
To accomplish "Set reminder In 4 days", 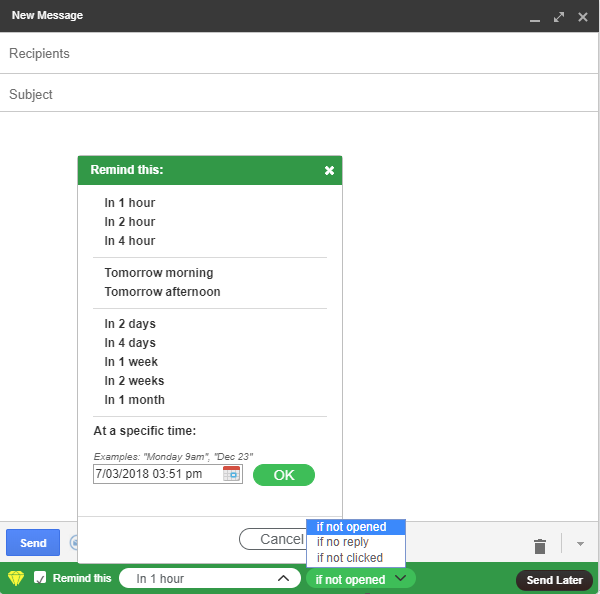I will click(130, 343).
